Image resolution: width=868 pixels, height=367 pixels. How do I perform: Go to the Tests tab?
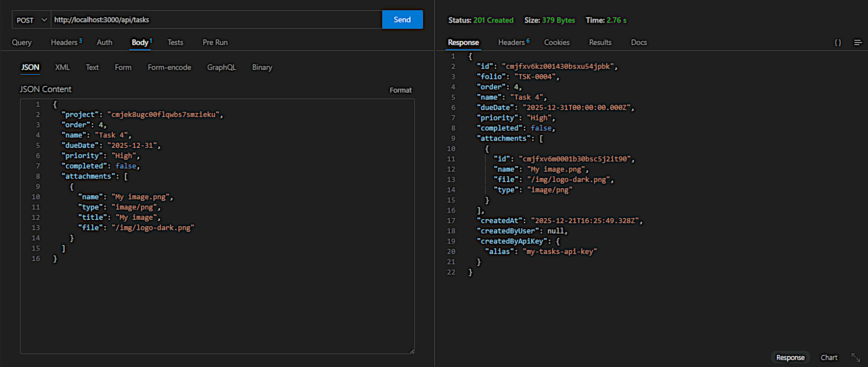click(x=175, y=42)
